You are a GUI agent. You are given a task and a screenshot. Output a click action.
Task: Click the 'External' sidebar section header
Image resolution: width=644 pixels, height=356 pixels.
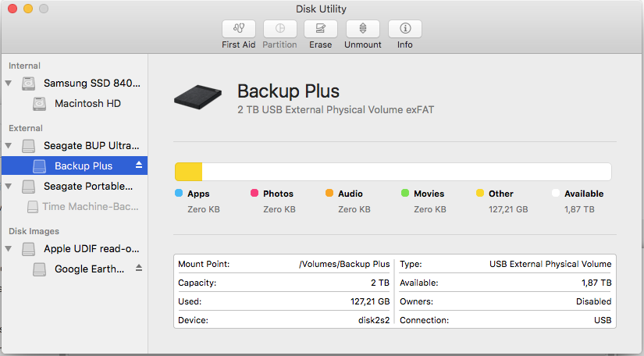[26, 128]
